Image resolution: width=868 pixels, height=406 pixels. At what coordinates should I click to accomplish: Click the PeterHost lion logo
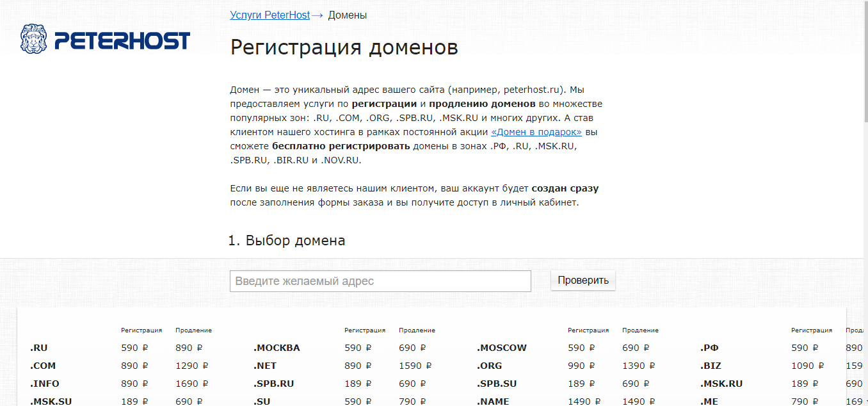pos(35,40)
